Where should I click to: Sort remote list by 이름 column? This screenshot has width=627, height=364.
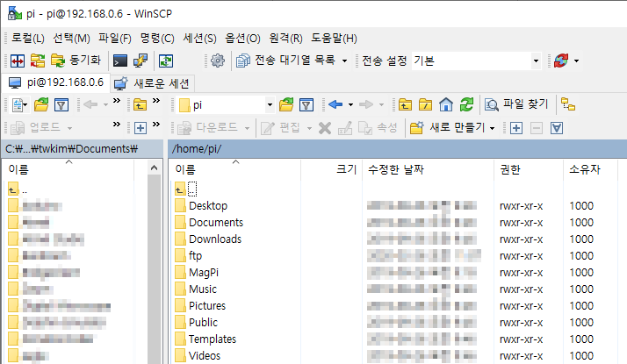point(234,169)
